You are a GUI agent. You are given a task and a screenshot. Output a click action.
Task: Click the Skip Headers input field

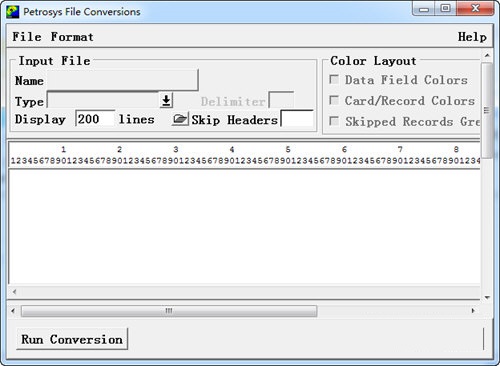click(x=297, y=119)
